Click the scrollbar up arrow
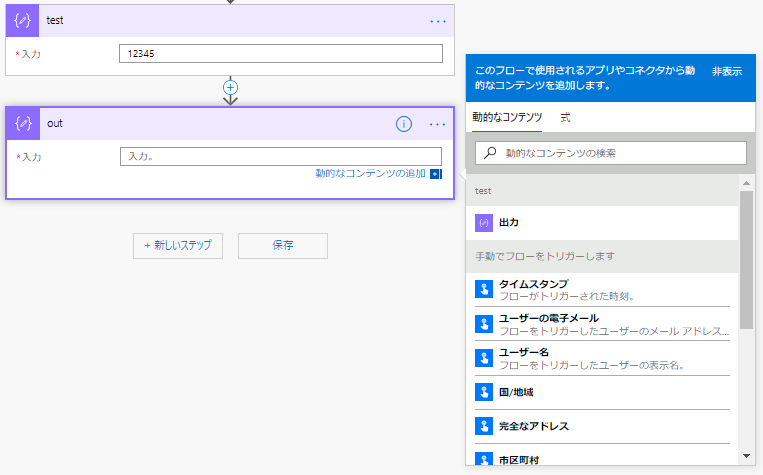 [746, 183]
